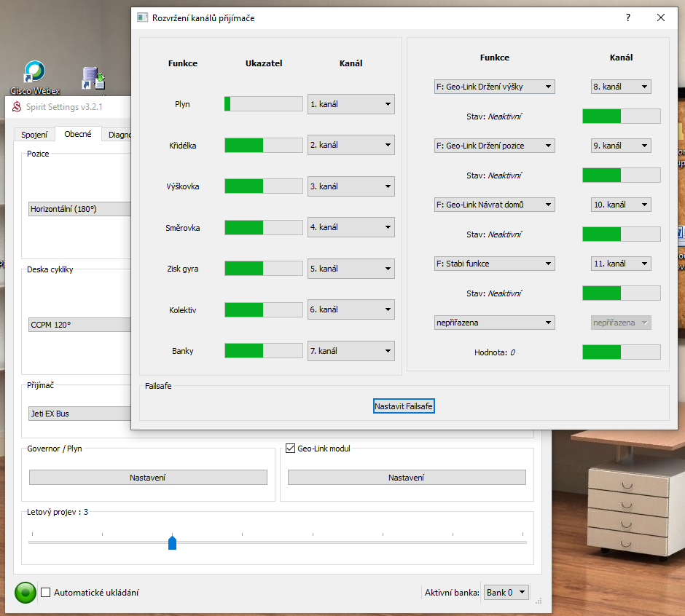Uncheck the Geo-Link modul checkbox
This screenshot has width=685, height=616.
291,449
